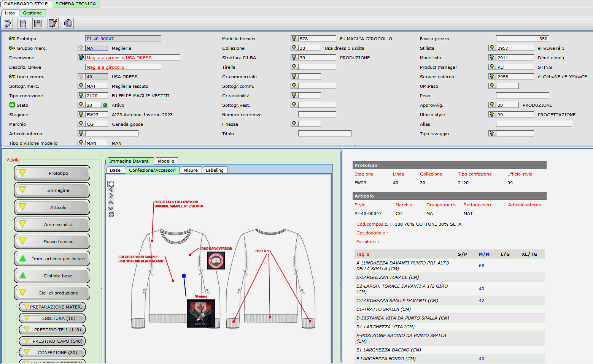Click the white circle image control
593x364 pixels.
pos(111,184)
